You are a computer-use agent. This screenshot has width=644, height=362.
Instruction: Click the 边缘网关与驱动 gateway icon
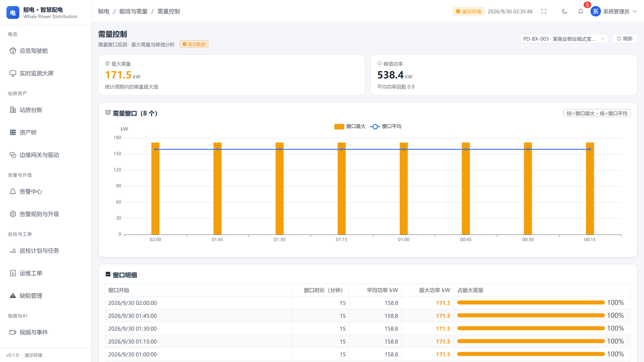tap(13, 155)
